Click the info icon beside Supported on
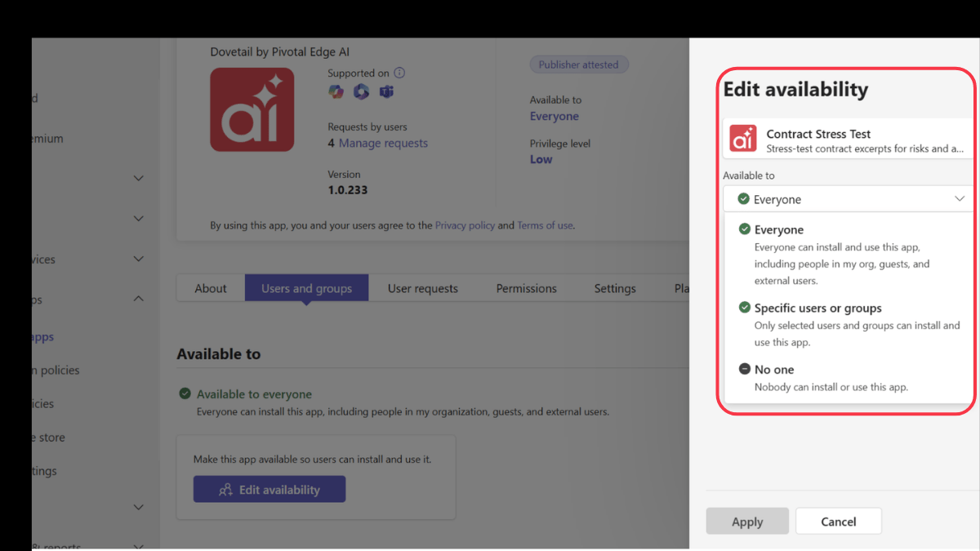The width and height of the screenshot is (980, 551). tap(399, 73)
